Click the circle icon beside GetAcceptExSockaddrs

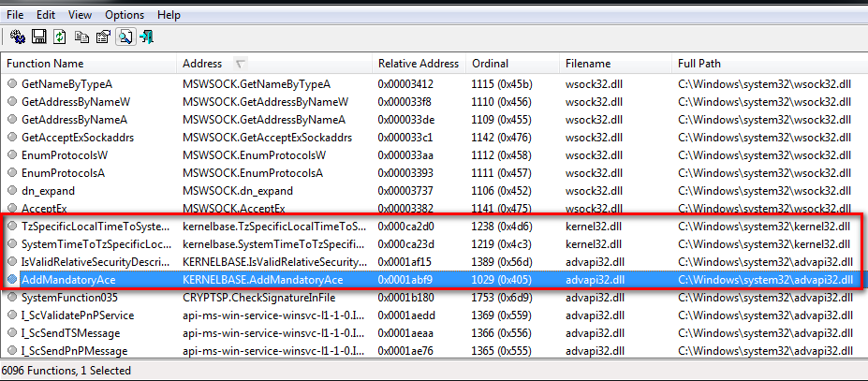[x=12, y=138]
